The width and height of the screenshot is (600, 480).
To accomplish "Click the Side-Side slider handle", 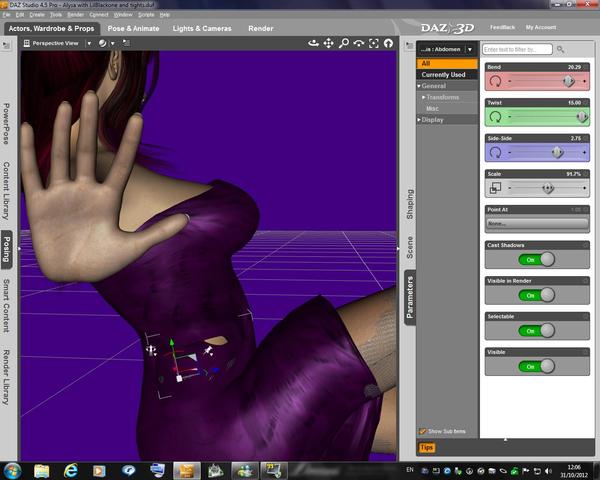I will click(558, 152).
